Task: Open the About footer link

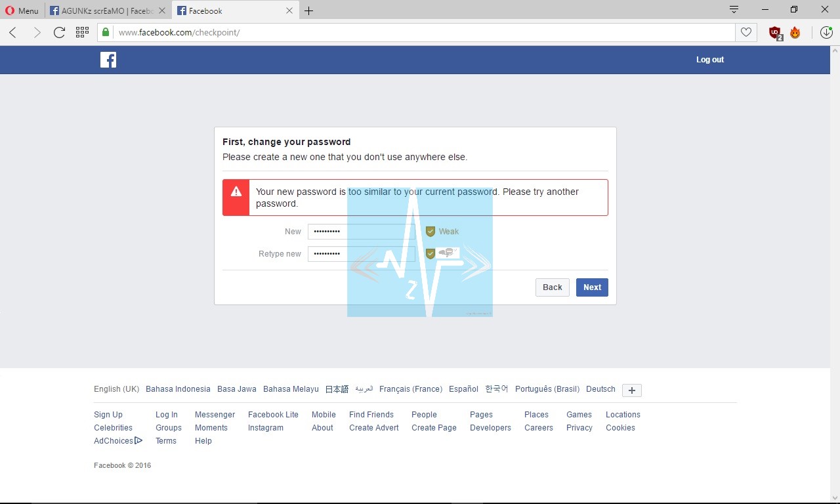Action: click(x=322, y=428)
